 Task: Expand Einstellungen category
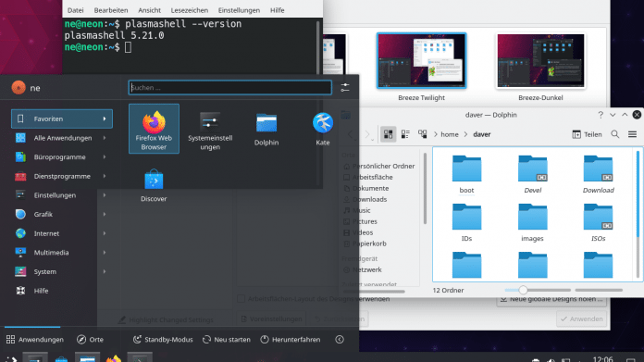tap(62, 195)
